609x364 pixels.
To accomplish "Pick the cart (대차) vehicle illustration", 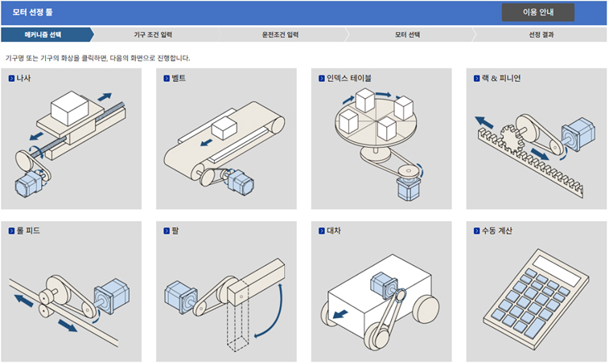I will point(380,303).
